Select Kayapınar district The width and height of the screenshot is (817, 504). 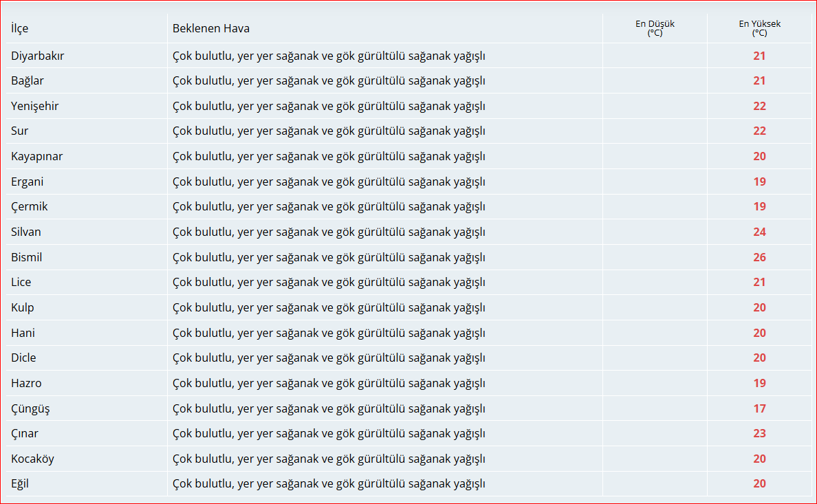[37, 156]
